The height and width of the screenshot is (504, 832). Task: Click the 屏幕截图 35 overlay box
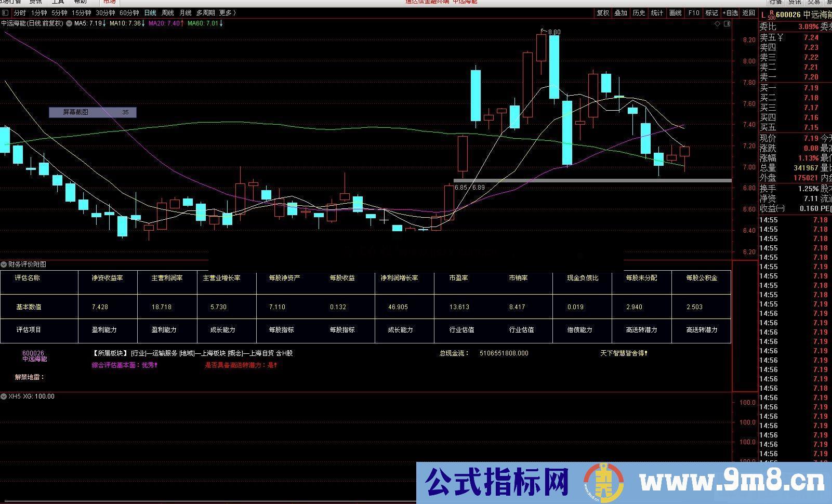click(x=93, y=112)
